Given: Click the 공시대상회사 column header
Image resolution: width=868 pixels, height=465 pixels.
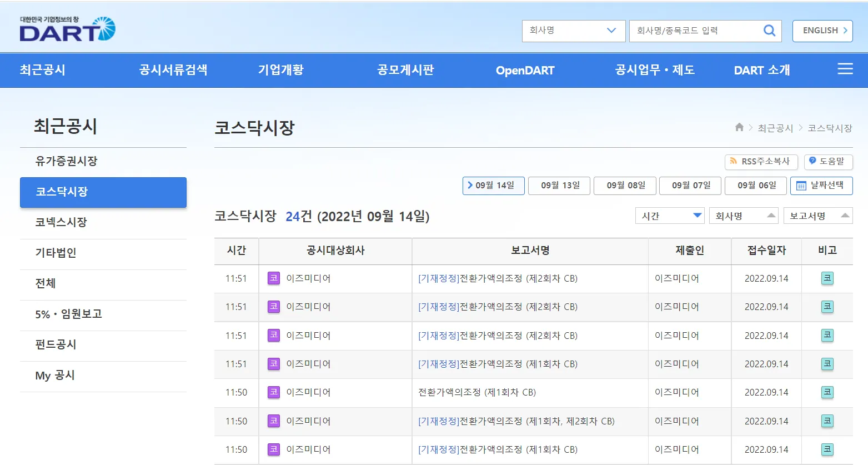Looking at the screenshot, I should pos(335,251).
